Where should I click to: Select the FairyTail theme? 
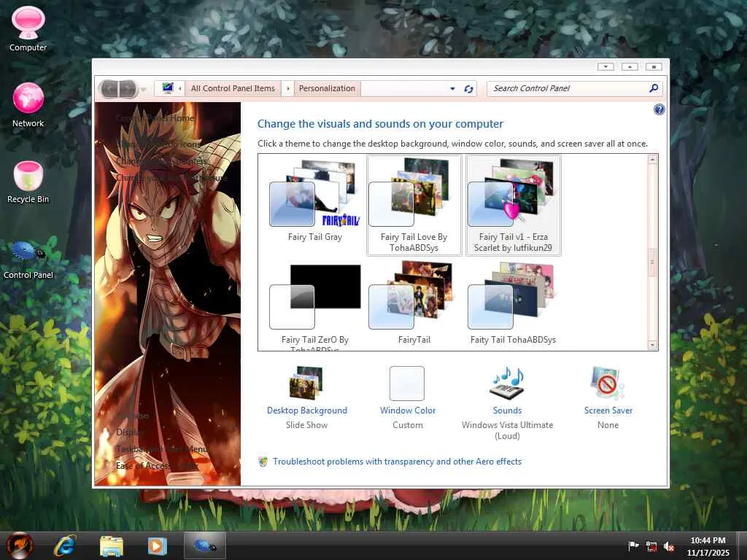[x=414, y=303]
